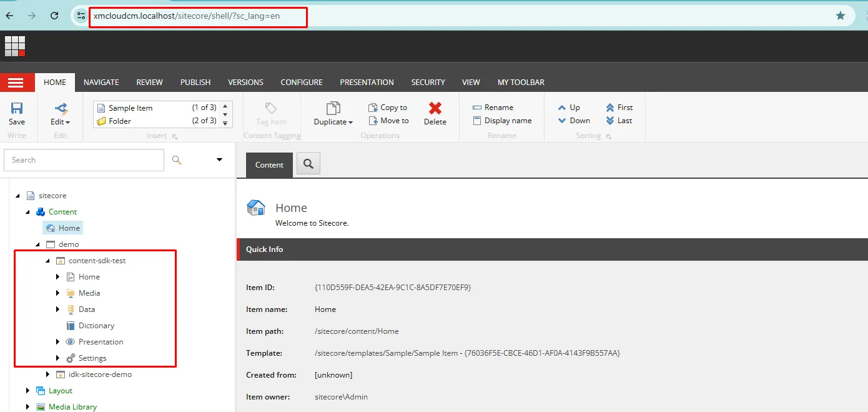Viewport: 868px width, 412px height.
Task: Click the Move to icon
Action: [x=373, y=121]
